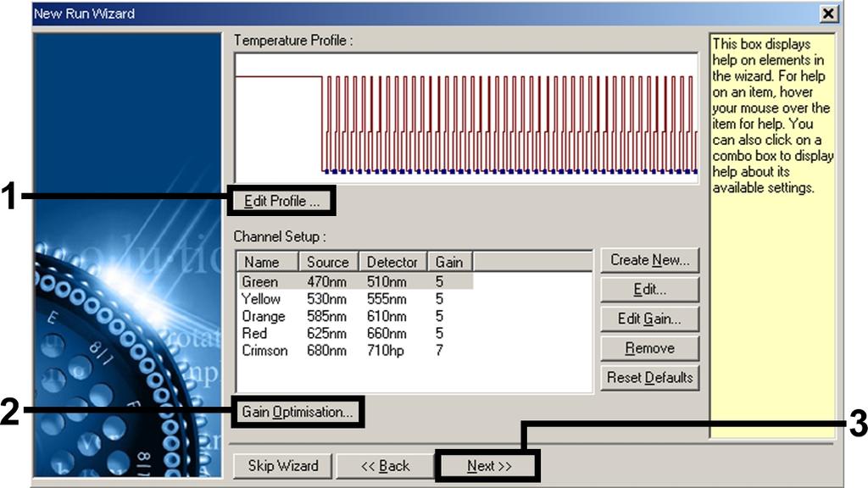Click the 555nm detector value
This screenshot has width=868, height=488.
point(387,299)
